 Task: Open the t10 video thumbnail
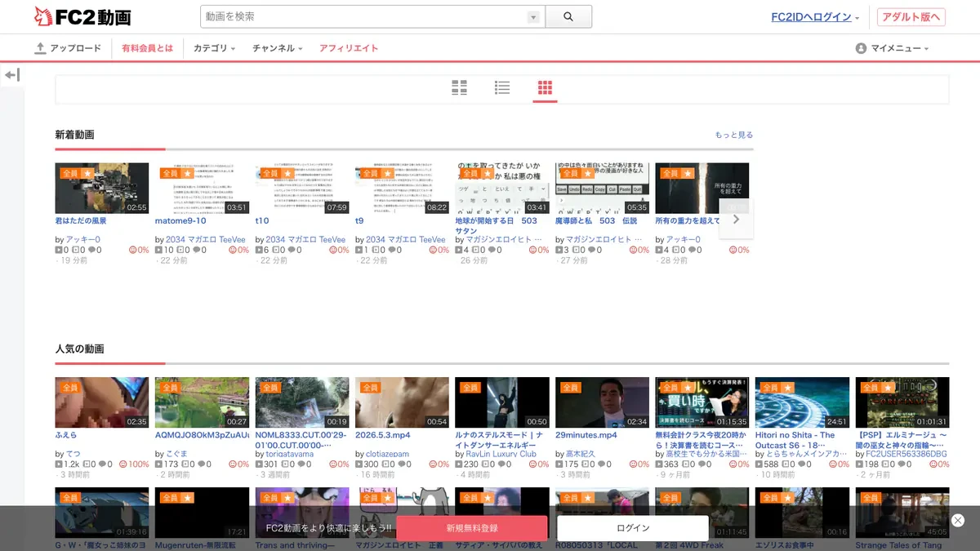pos(302,189)
